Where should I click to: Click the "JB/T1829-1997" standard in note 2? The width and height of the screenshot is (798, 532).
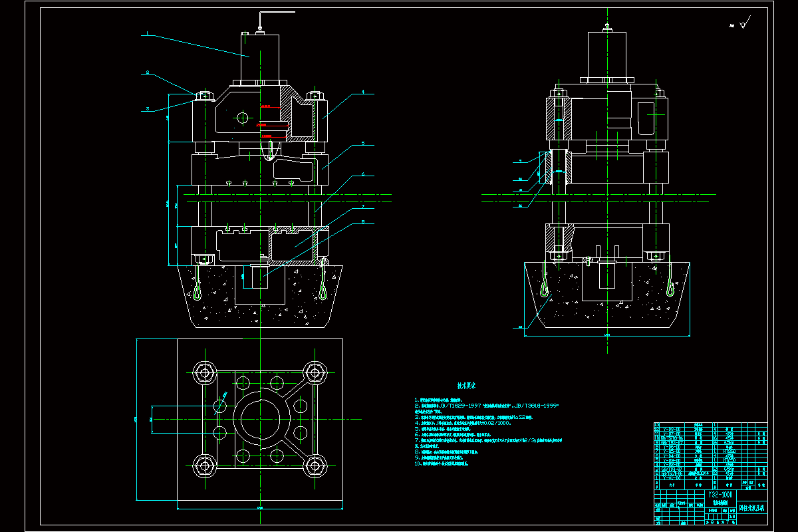tap(460, 406)
